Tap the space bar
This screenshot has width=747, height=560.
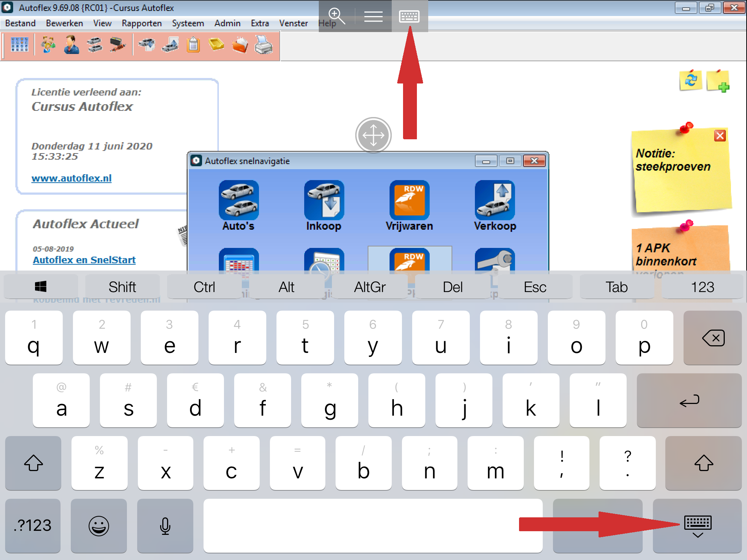point(373,526)
